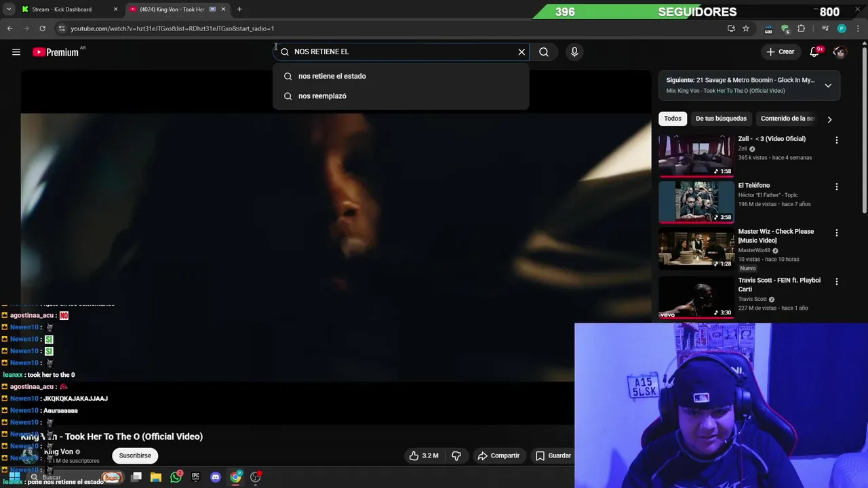
Task: Save video with Guardar button
Action: coord(553,456)
